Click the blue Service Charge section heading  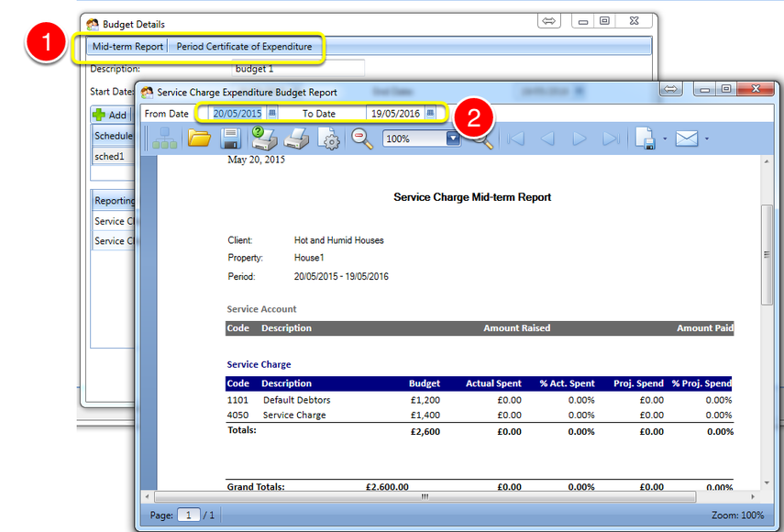(259, 364)
